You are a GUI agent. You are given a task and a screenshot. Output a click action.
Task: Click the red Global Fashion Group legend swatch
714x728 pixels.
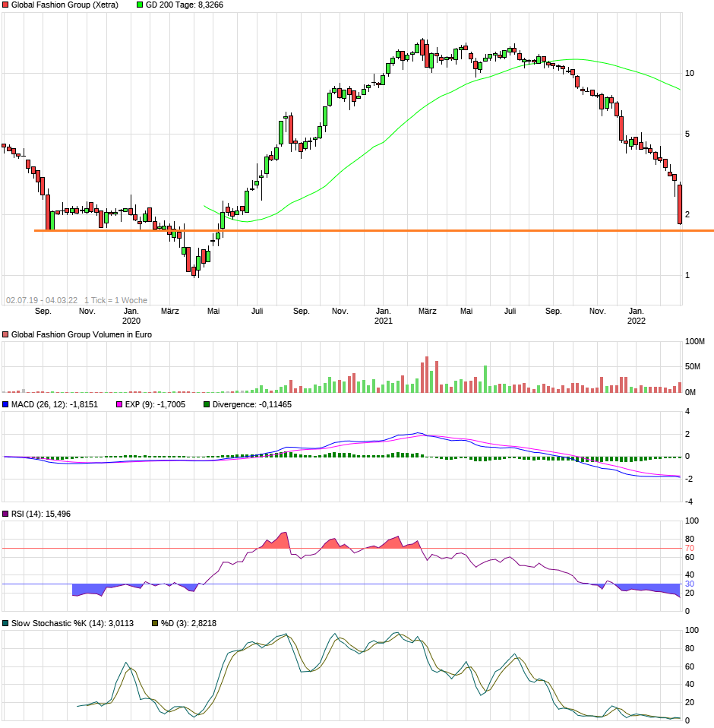point(5,5)
